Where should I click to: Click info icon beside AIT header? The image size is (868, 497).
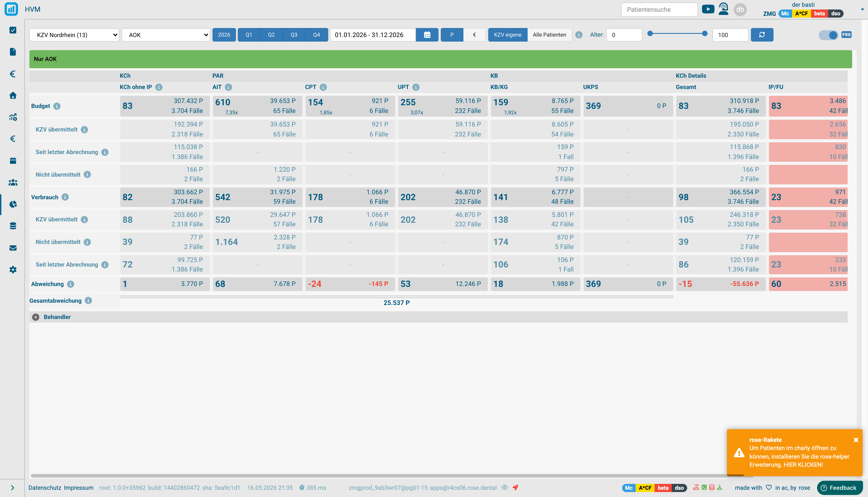click(229, 87)
